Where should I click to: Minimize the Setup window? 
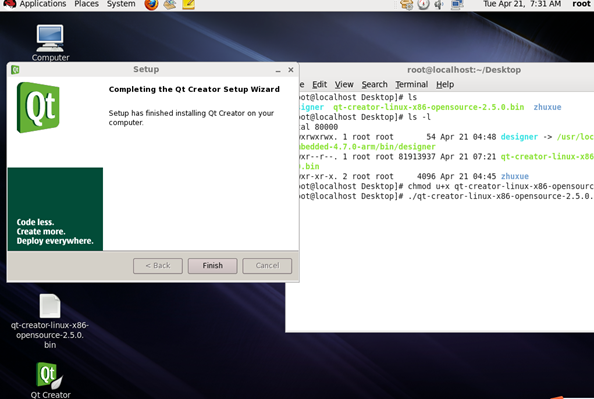coord(278,70)
